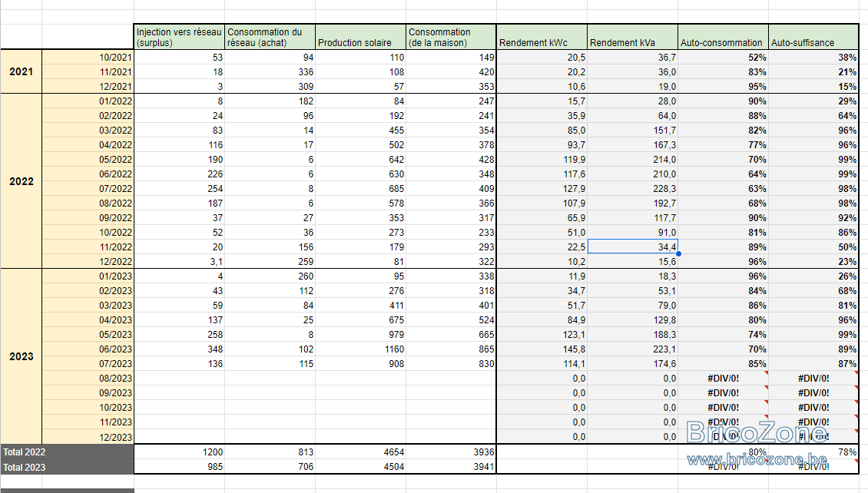The image size is (868, 493).
Task: Select the highlighted cell with value 34,4
Action: pos(633,246)
